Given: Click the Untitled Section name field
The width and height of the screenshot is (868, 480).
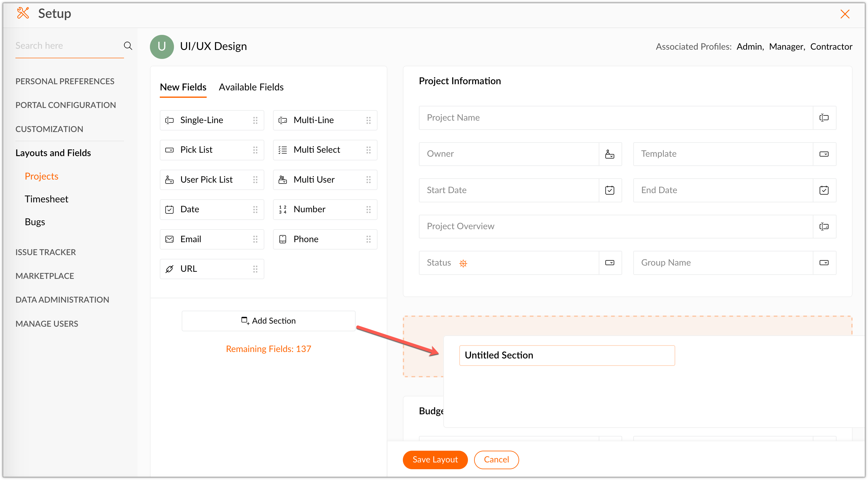Looking at the screenshot, I should pyautogui.click(x=567, y=355).
